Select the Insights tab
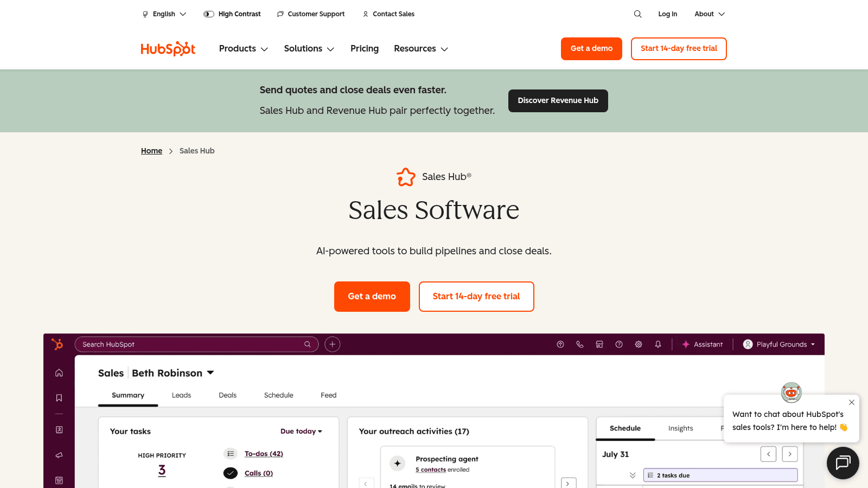868x488 pixels. point(681,428)
